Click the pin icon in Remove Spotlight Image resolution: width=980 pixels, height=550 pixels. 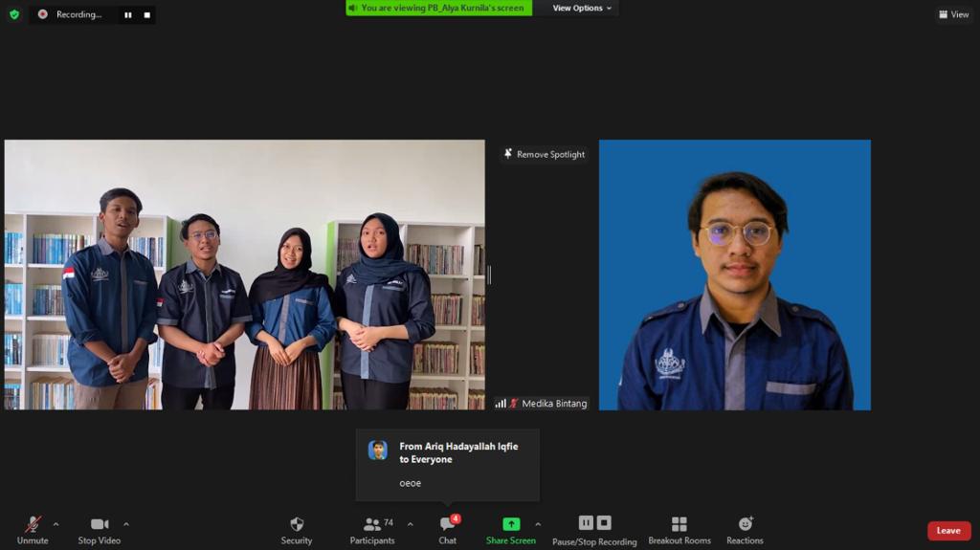508,154
